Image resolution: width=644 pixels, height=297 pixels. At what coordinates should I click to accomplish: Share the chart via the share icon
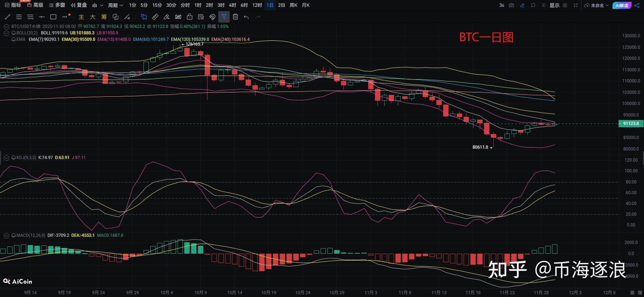pyautogui.click(x=636, y=5)
